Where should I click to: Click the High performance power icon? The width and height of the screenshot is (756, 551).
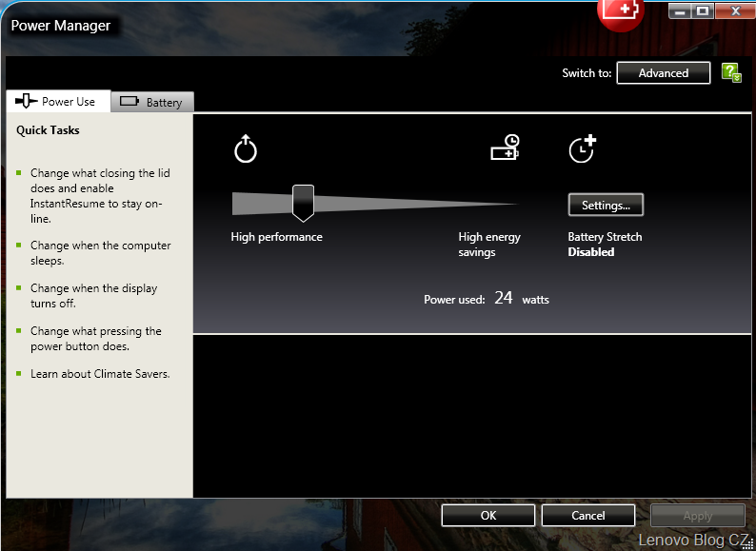(246, 149)
